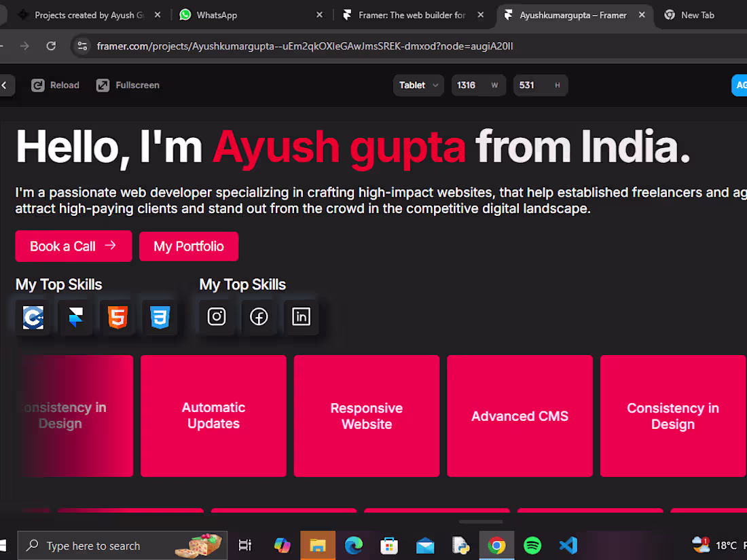
Task: Click the Book a Call button
Action: click(73, 246)
